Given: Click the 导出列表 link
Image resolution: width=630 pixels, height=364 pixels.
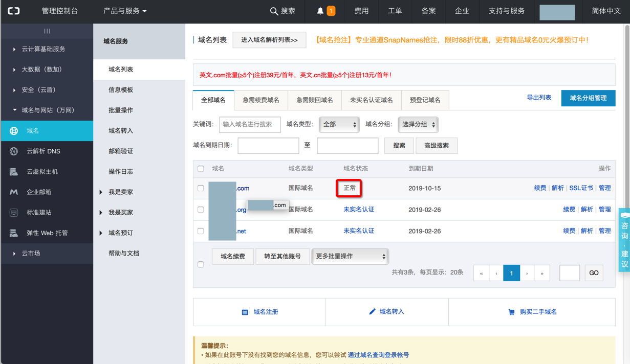Looking at the screenshot, I should 539,98.
